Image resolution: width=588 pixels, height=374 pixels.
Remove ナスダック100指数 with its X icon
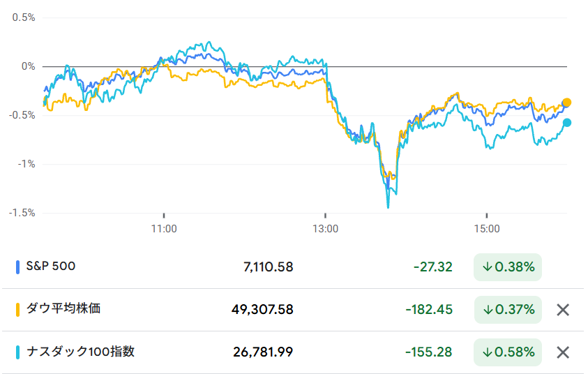tap(563, 352)
